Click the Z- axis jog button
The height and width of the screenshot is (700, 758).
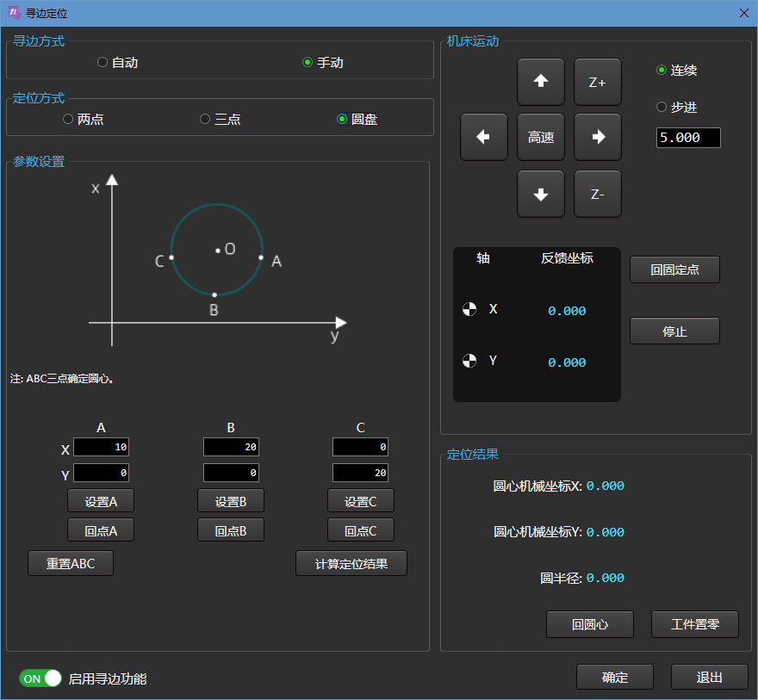click(x=598, y=194)
